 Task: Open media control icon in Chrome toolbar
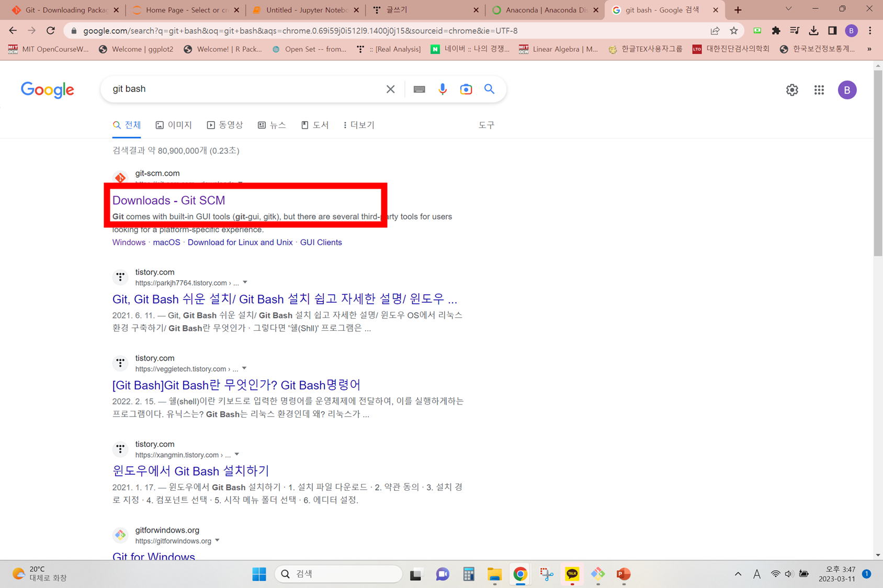pos(795,31)
